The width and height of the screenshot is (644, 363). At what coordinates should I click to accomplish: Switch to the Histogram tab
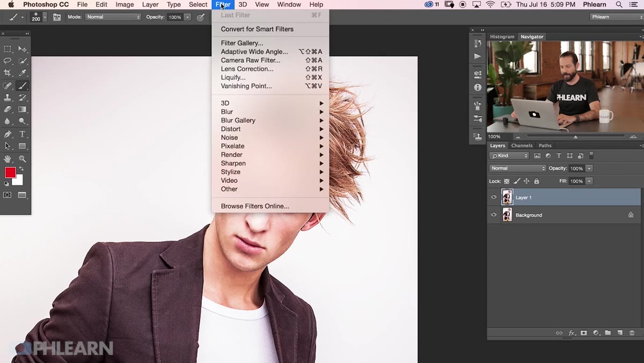[502, 37]
